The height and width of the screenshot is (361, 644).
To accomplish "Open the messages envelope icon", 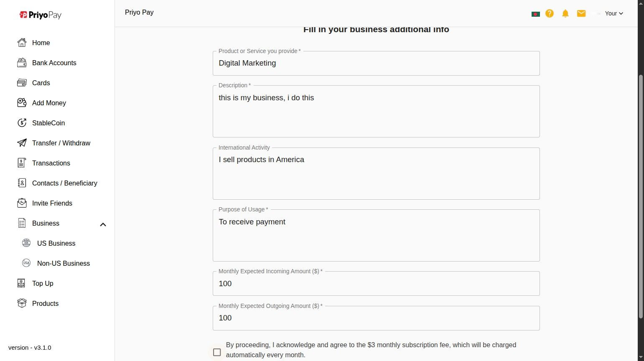I will (581, 13).
